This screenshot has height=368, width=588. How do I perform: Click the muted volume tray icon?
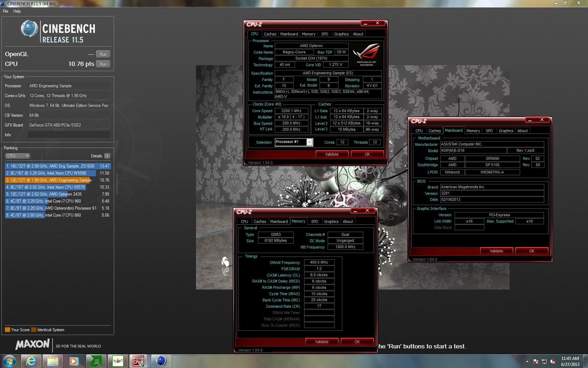click(x=553, y=361)
